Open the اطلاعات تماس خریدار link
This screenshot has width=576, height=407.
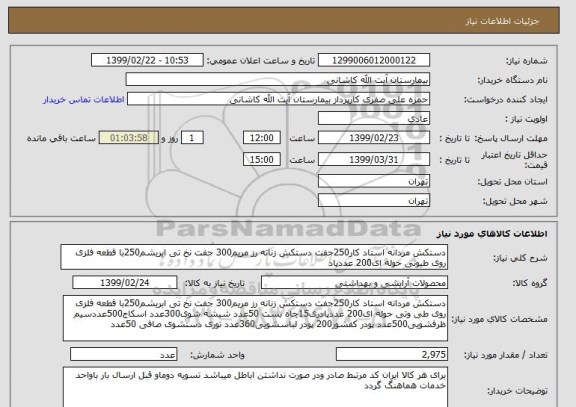click(x=84, y=100)
